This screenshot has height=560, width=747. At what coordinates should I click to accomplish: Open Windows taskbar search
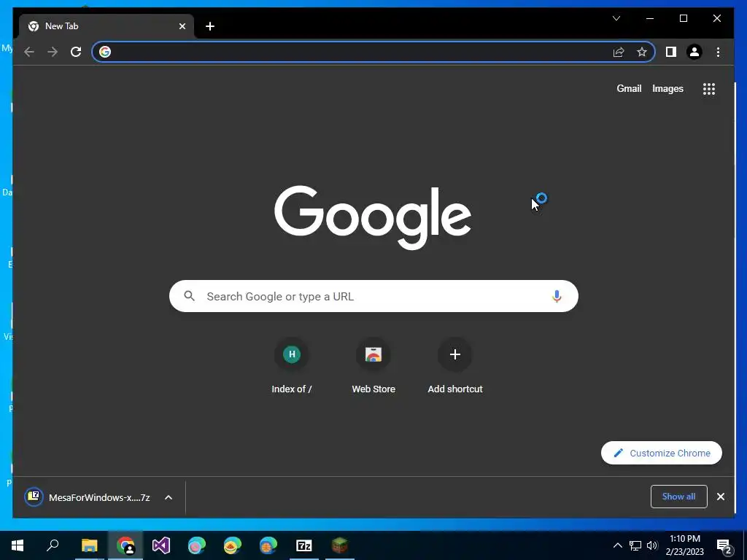pyautogui.click(x=53, y=545)
